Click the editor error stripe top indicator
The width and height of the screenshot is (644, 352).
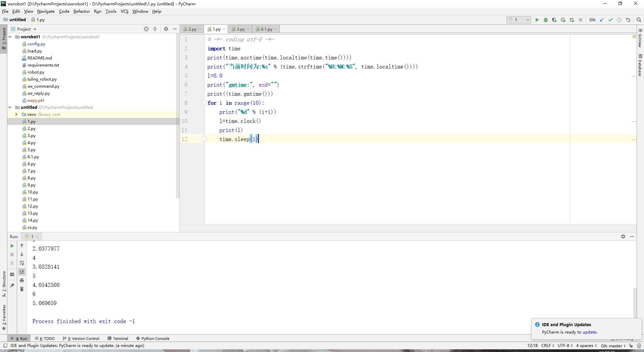tap(634, 36)
